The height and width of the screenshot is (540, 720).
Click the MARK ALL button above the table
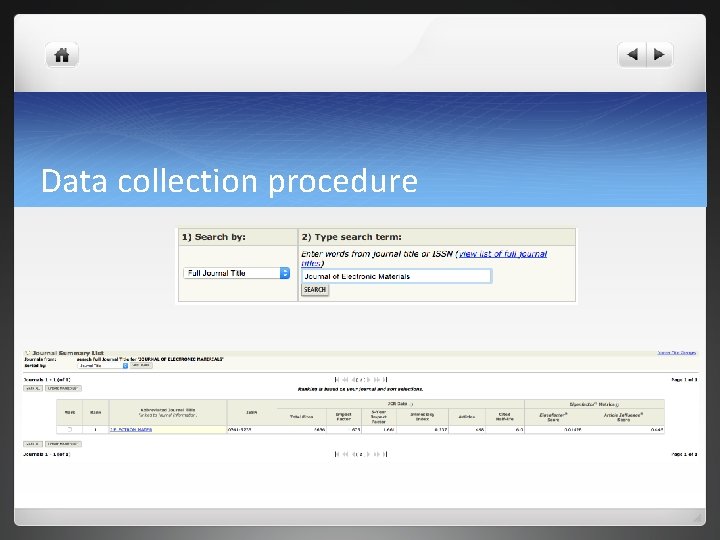point(33,388)
